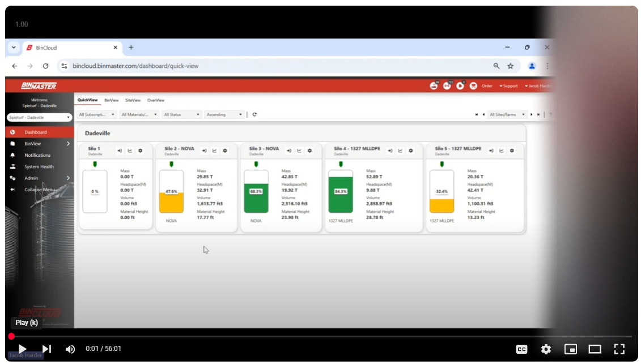Click the sign-in arrow icon on Silo 2 - NOVA

[x=204, y=151]
